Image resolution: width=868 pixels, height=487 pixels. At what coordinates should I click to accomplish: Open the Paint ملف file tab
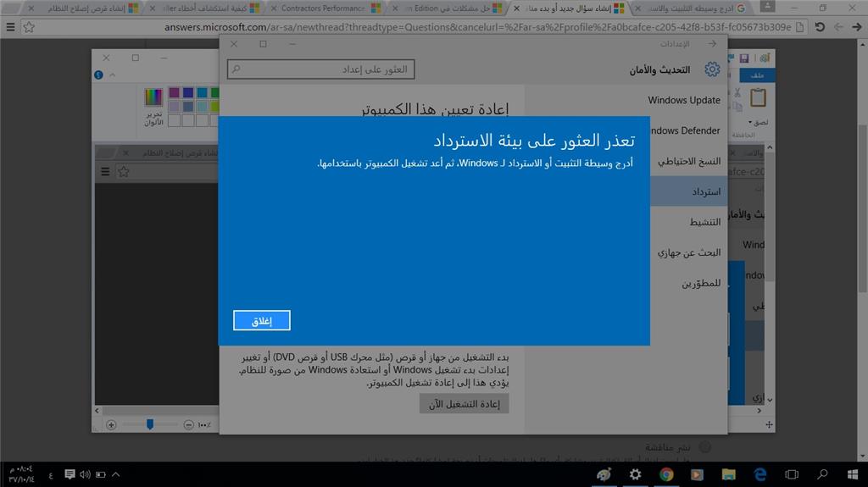tap(757, 75)
